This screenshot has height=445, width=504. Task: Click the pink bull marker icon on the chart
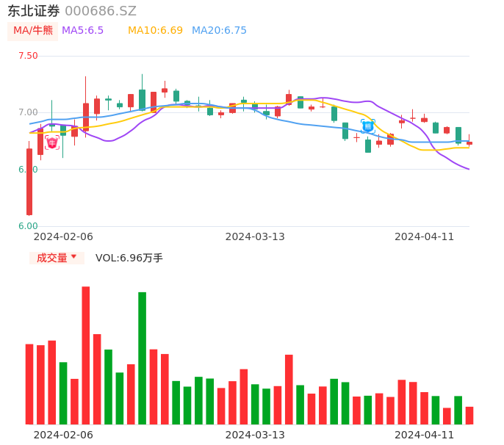click(52, 142)
